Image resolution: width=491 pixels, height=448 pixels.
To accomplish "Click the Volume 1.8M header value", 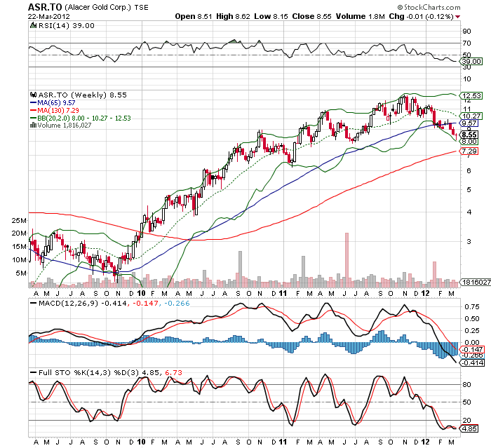I will tap(360, 16).
